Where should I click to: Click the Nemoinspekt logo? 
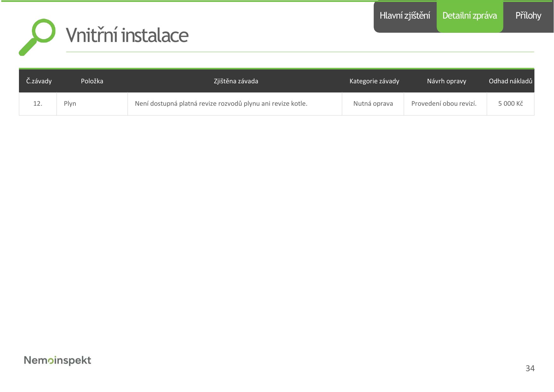point(57,360)
